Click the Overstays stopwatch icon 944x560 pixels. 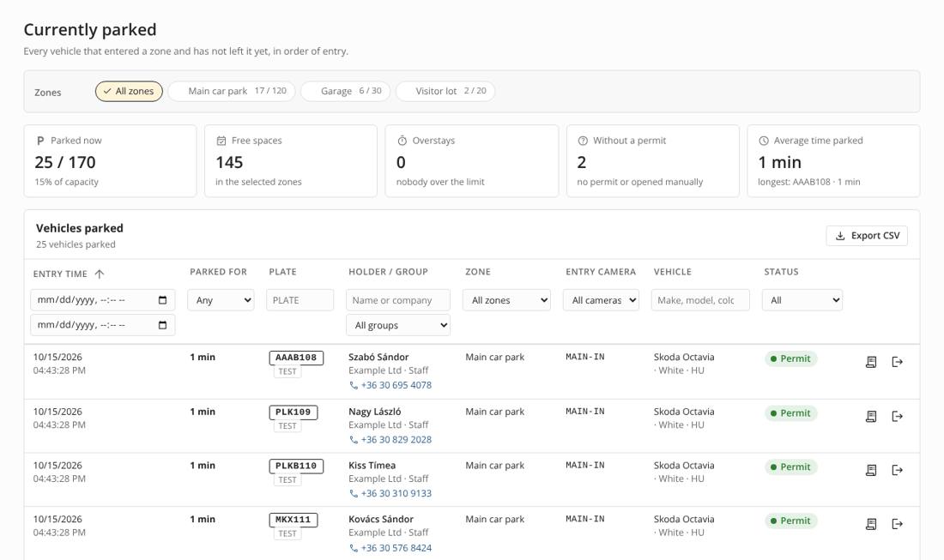pos(402,140)
